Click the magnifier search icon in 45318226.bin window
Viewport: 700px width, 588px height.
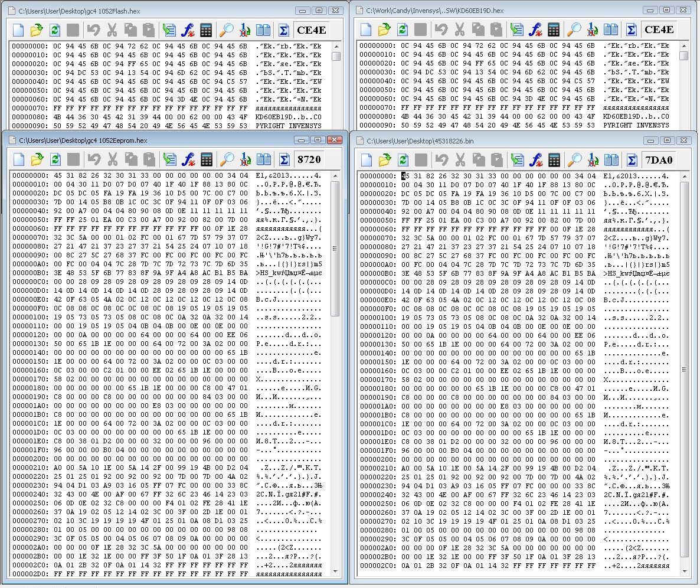[x=574, y=159]
